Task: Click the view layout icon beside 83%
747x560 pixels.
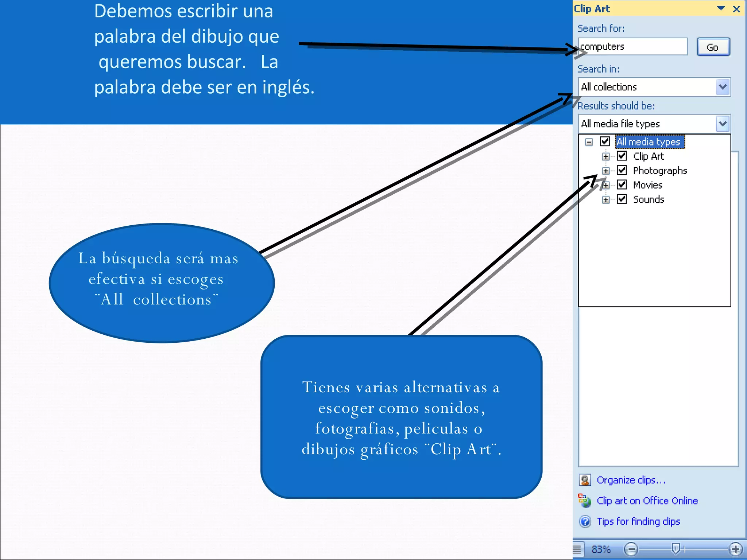Action: 577,549
